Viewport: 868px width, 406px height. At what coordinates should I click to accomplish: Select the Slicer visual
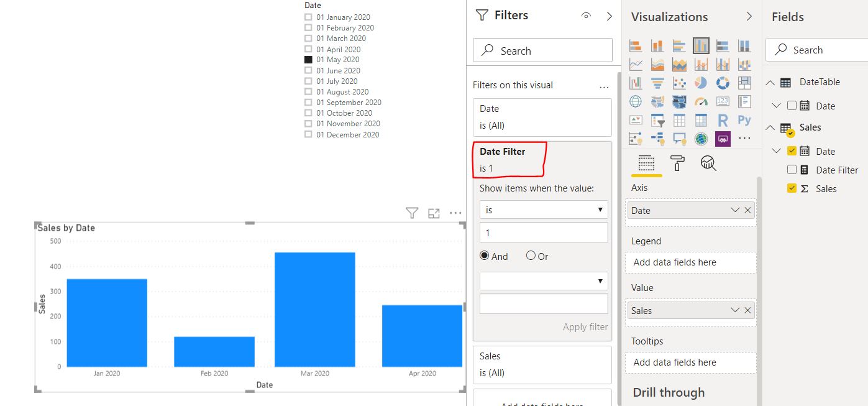pos(657,120)
